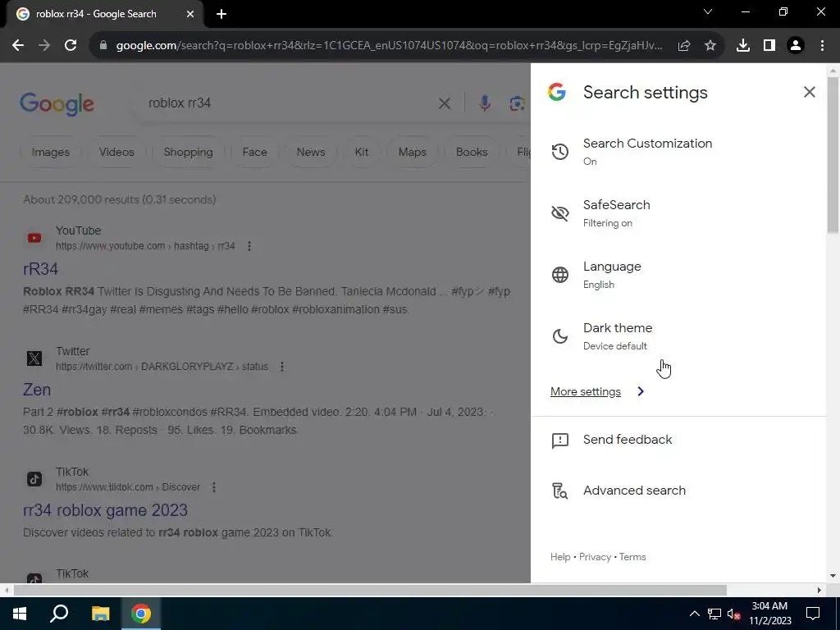Switch to Shopping results tab

pos(188,152)
